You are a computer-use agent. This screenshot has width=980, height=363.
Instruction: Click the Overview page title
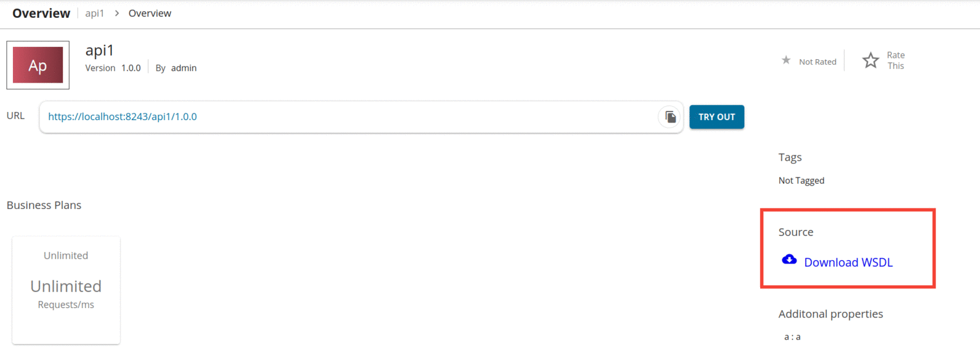click(x=40, y=13)
